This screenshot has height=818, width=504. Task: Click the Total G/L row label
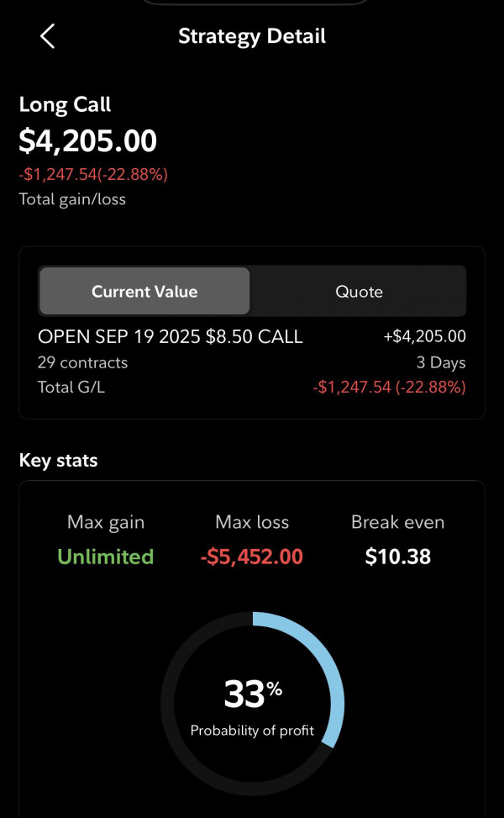coord(71,388)
